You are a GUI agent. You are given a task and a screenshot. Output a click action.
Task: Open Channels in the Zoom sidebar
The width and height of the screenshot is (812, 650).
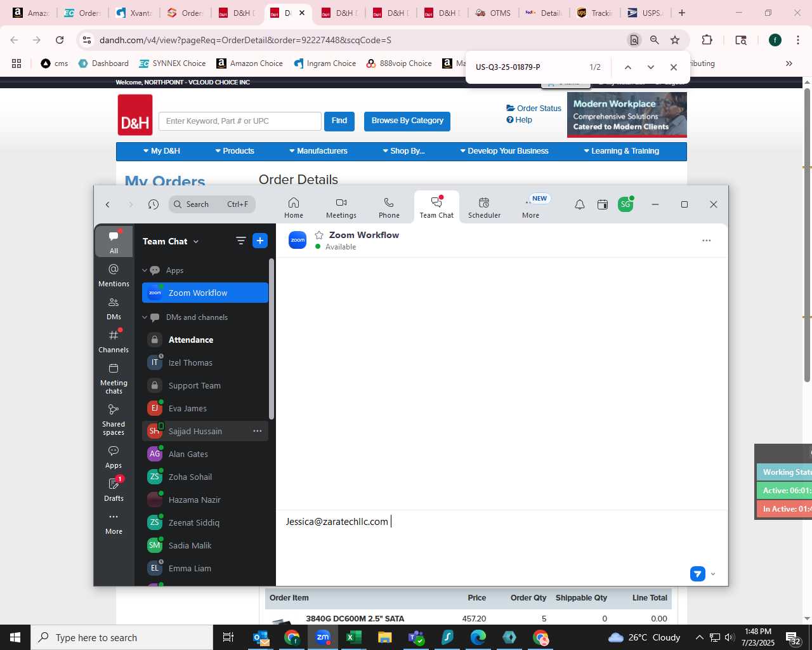click(114, 341)
